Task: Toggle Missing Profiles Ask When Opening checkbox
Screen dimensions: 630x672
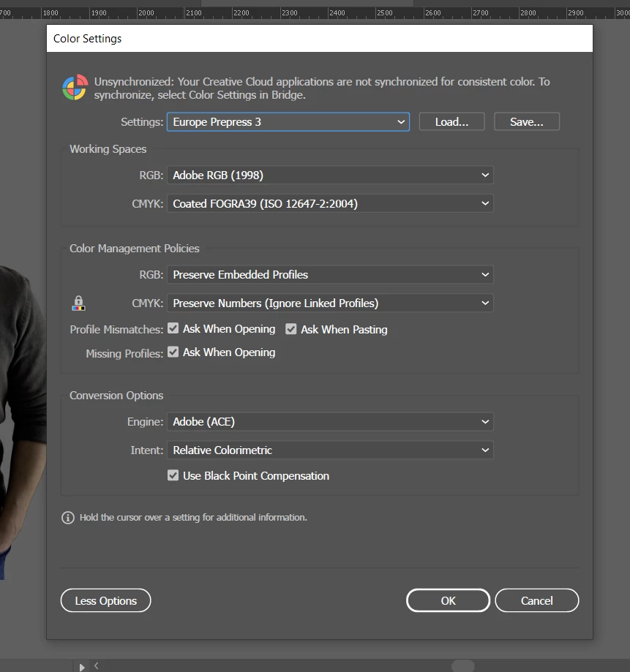Action: (x=173, y=352)
